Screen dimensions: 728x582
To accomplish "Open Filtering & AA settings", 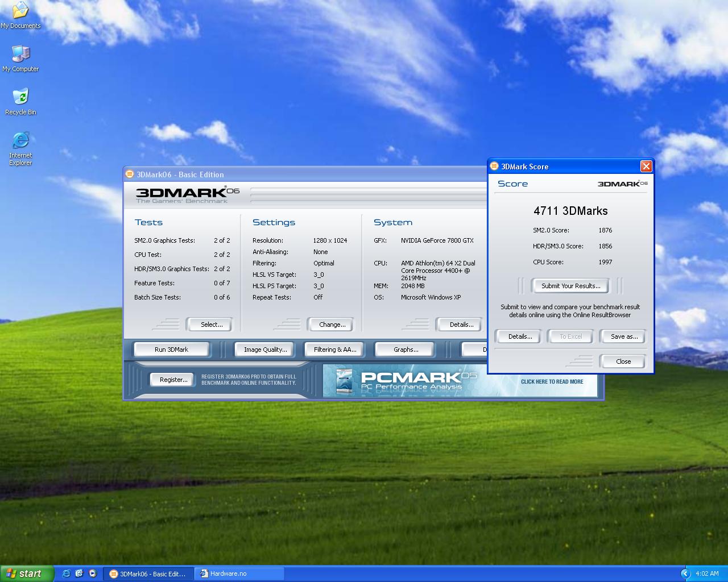I will [x=335, y=350].
